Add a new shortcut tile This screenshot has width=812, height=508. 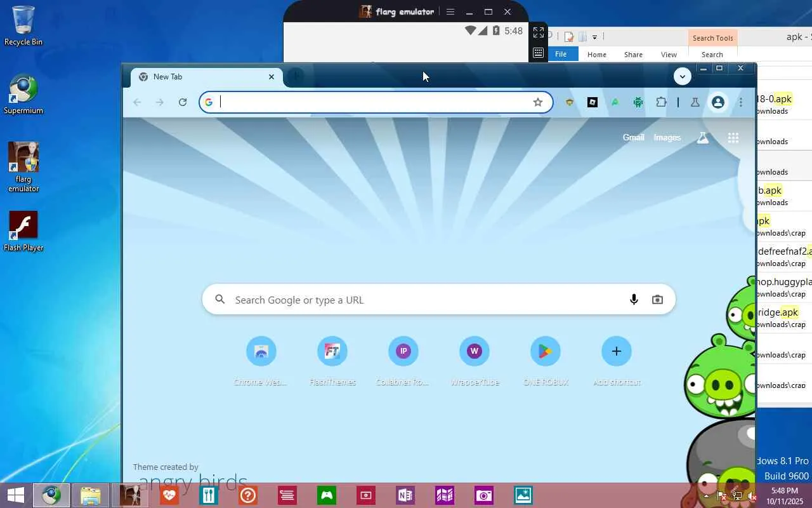[x=617, y=361]
